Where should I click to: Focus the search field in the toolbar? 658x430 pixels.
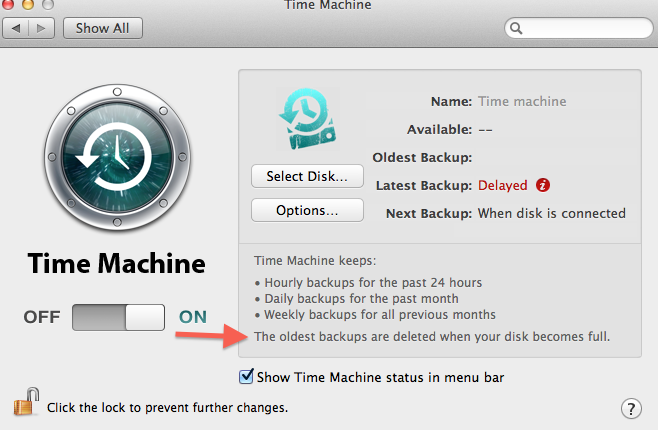(x=579, y=28)
